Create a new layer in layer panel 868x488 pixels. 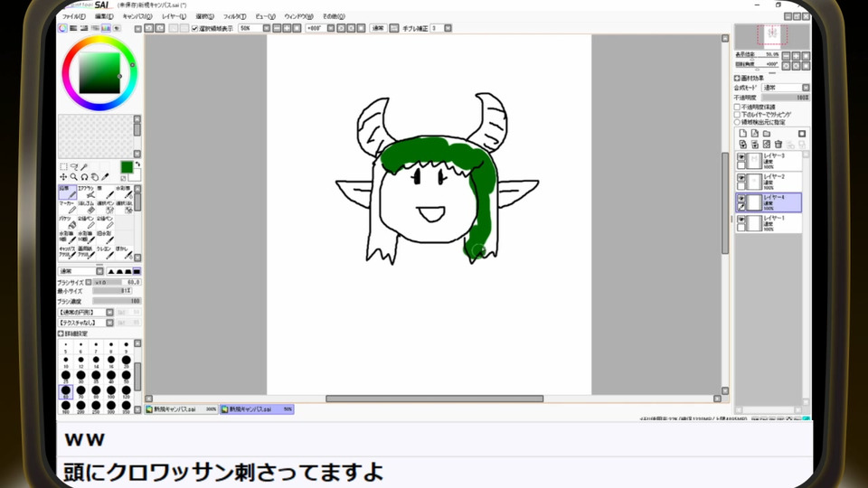(743, 134)
